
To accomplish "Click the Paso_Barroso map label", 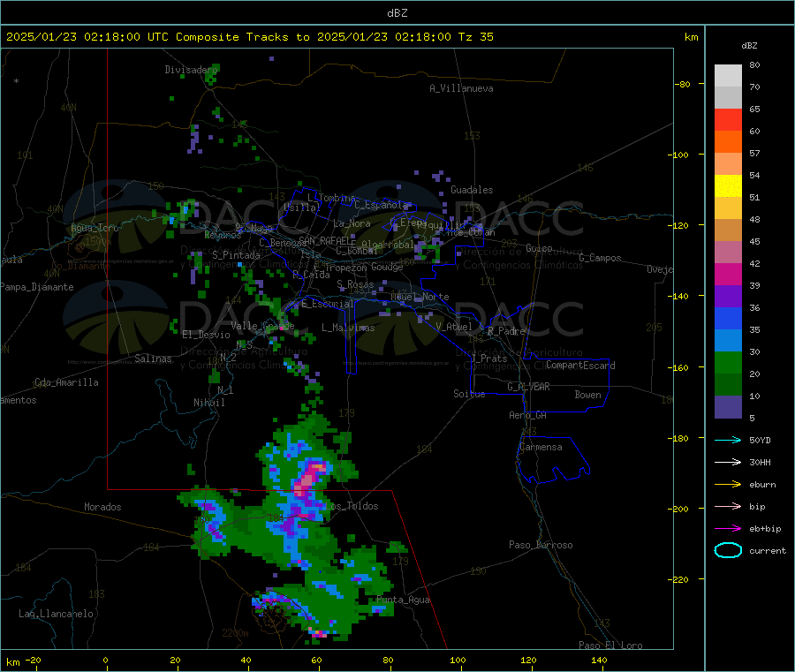I will point(541,545).
